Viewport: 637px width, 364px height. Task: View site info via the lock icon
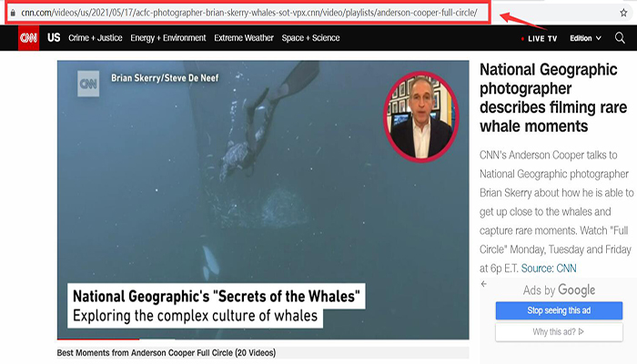[12, 13]
